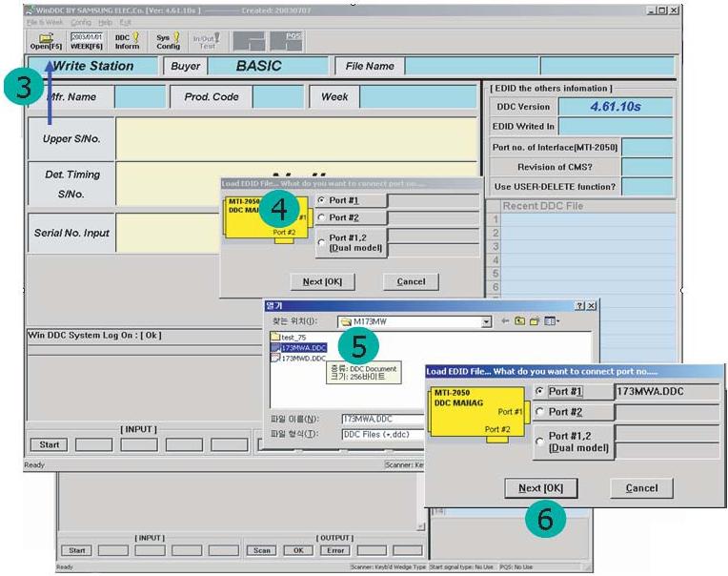
Task: Click the Mfr. Name value field
Action: (140, 97)
